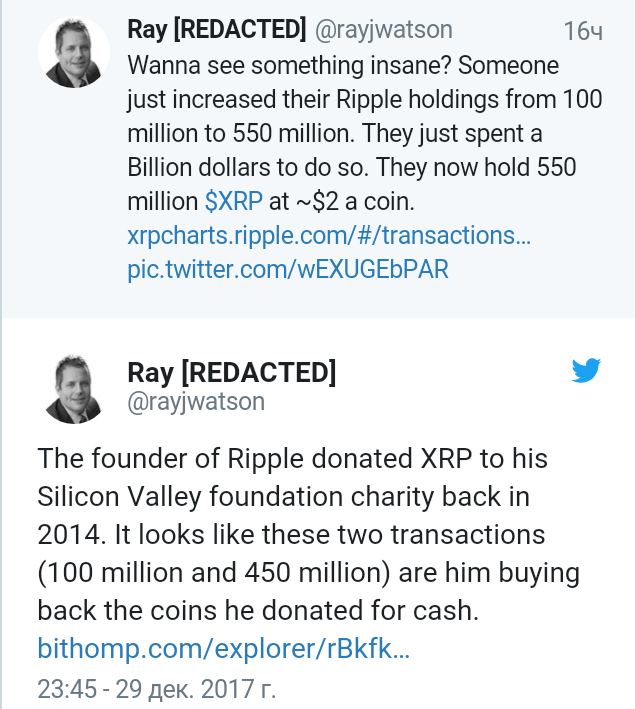Click @rayjwatson handle beside the quoted tweet name
635x709 pixels.
(x=383, y=31)
